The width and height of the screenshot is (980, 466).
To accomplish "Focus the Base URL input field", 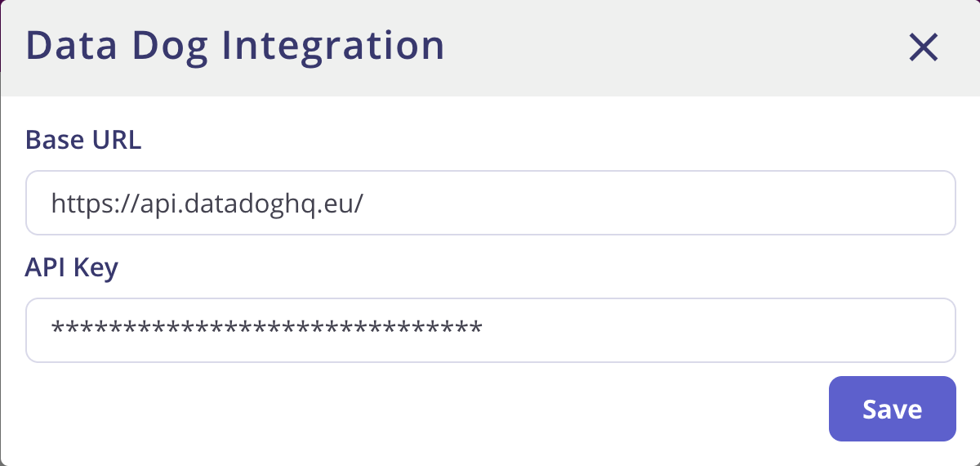I will (x=490, y=203).
